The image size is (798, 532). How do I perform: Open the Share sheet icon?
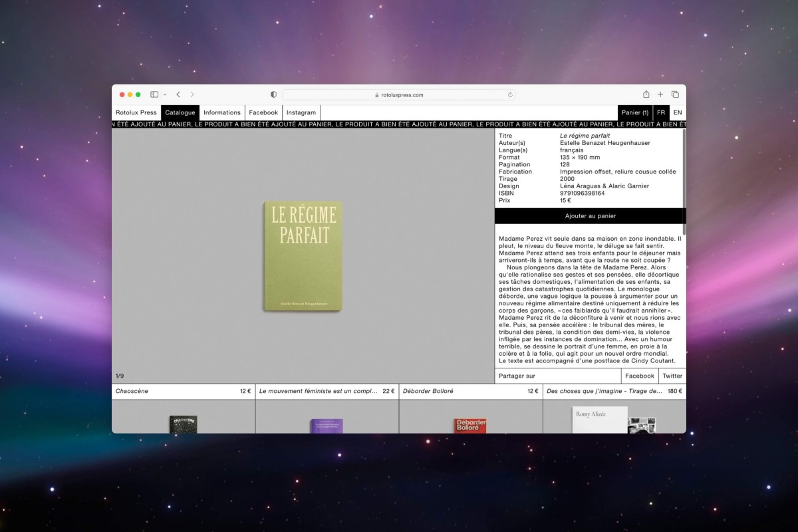tap(646, 94)
